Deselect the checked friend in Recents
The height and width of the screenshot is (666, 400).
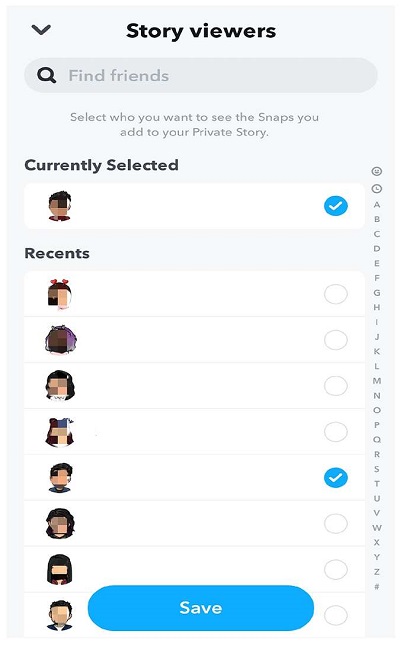(335, 477)
